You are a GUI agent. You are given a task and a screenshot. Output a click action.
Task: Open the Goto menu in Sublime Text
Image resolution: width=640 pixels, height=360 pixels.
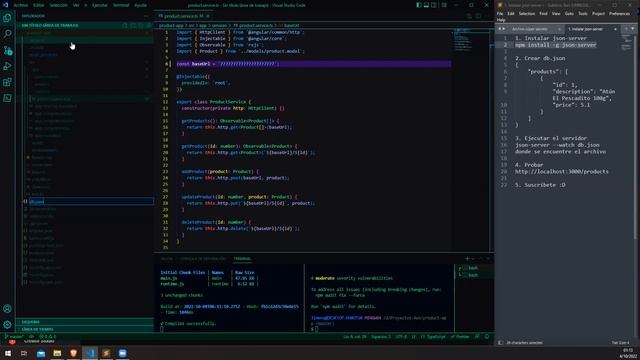pyautogui.click(x=569, y=13)
